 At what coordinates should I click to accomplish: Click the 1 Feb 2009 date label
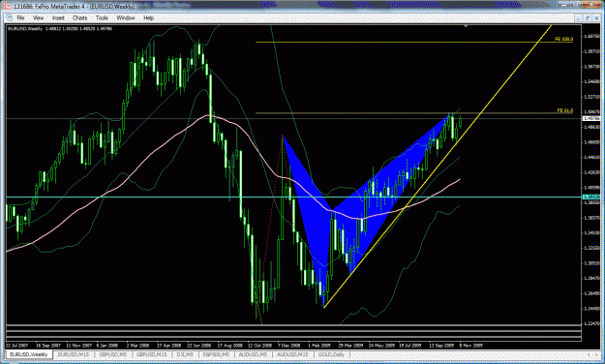coord(319,346)
